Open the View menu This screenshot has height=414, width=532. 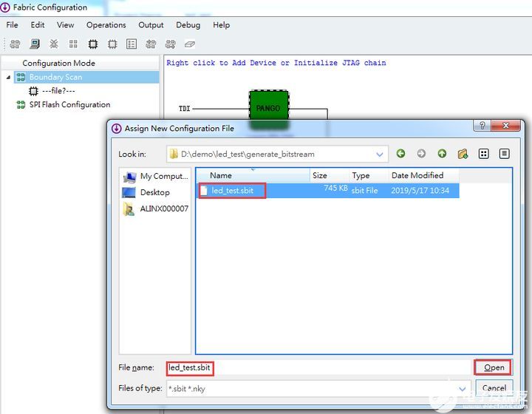tap(66, 25)
